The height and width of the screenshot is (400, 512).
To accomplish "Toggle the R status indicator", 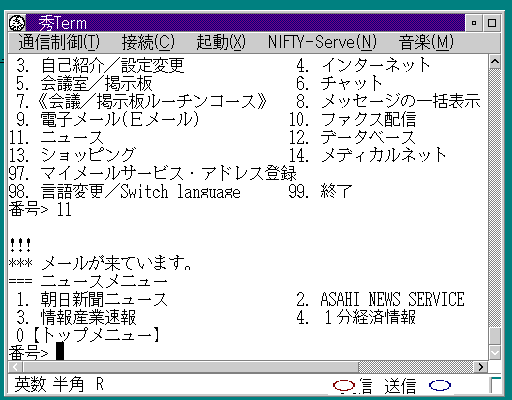I will click(x=100, y=385).
